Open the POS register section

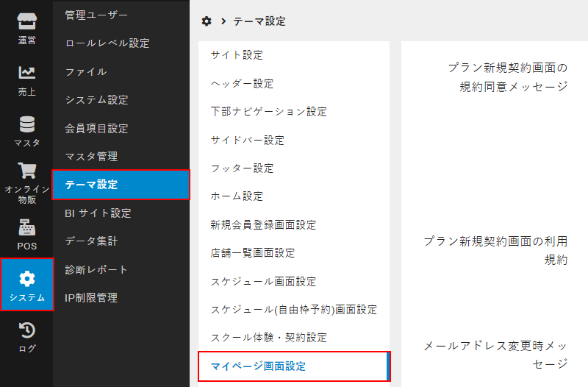point(26,235)
